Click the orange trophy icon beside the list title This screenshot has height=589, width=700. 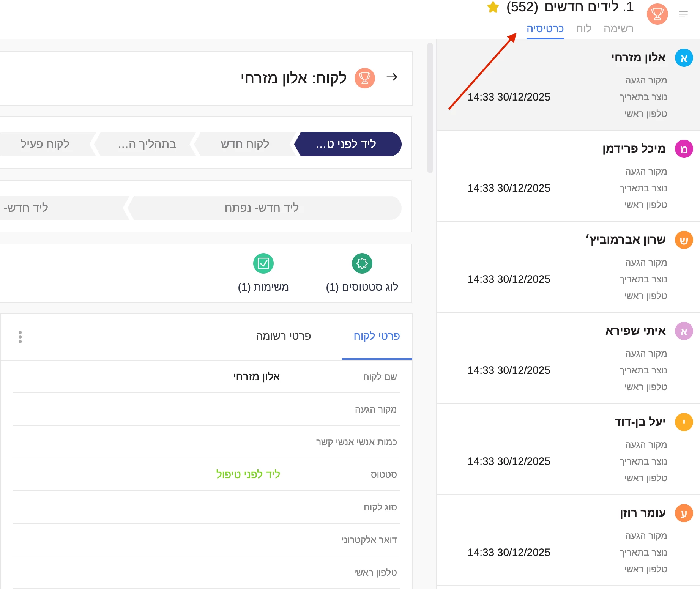pyautogui.click(x=657, y=14)
